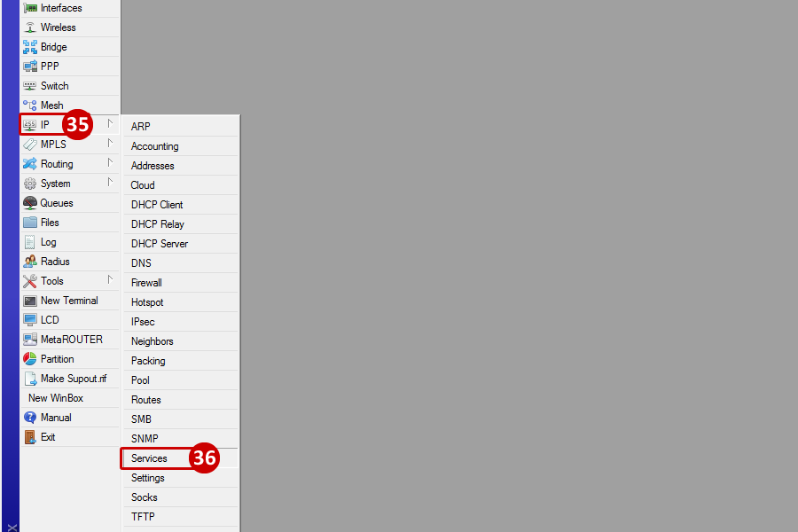Click the Radius users icon
The image size is (798, 532).
coord(30,262)
